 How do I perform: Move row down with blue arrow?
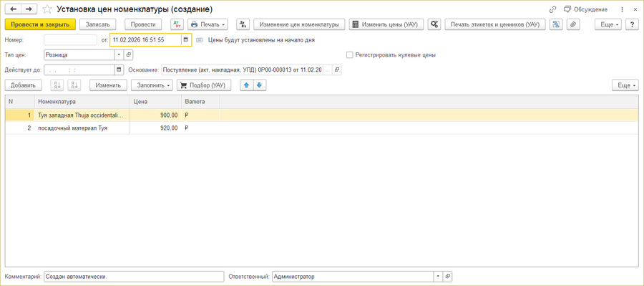coord(260,85)
